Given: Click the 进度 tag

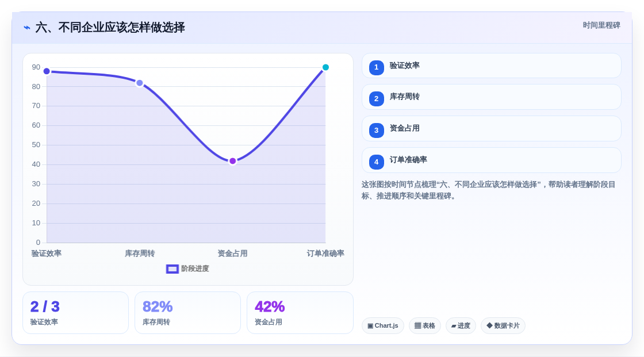Looking at the screenshot, I should (461, 326).
